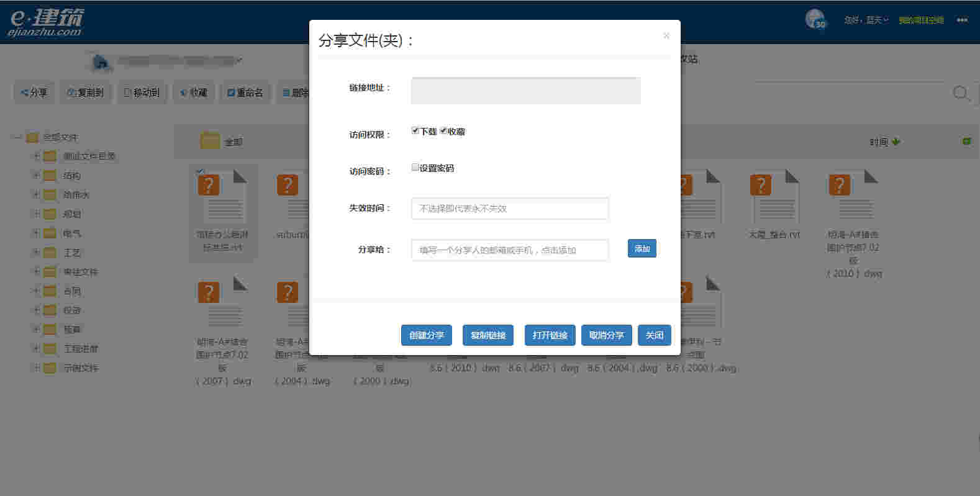Click the 打开链接 button
Viewport: 980px width, 496px height.
550,335
